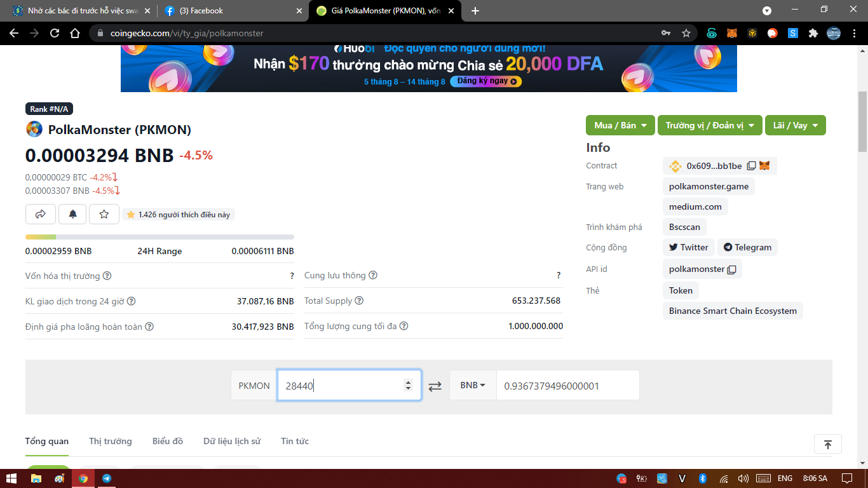This screenshot has height=488, width=868.
Task: Click the Đăng ký ngay banner button
Action: [x=486, y=81]
